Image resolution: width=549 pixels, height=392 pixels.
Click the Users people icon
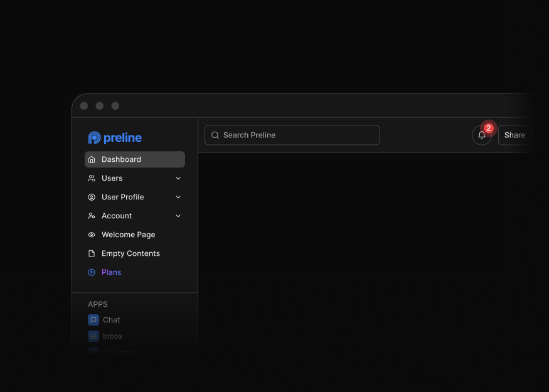[x=92, y=178]
